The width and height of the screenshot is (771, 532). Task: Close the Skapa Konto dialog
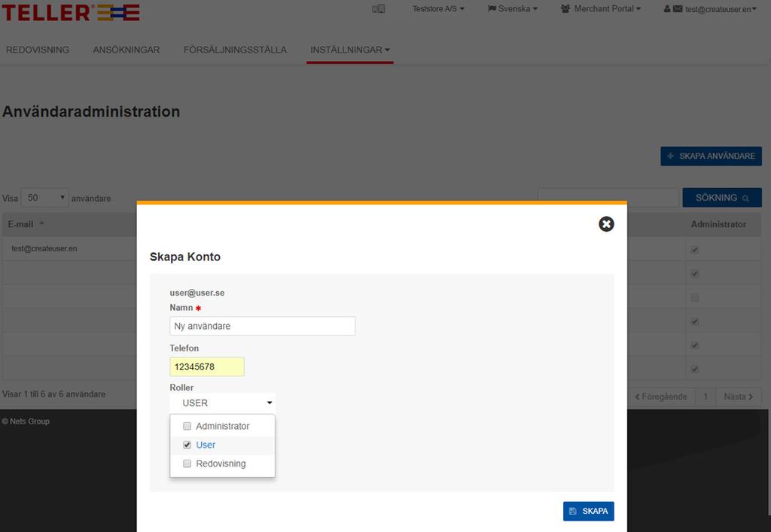click(x=606, y=224)
